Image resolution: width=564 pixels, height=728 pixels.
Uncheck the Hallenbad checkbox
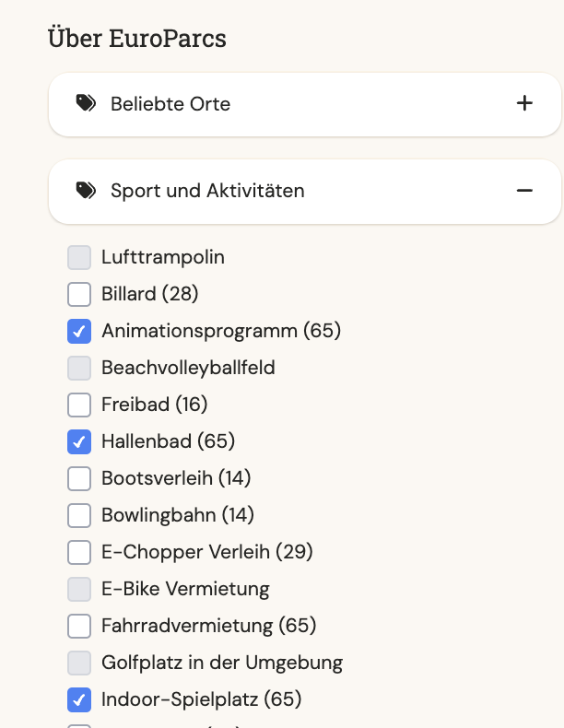point(79,441)
